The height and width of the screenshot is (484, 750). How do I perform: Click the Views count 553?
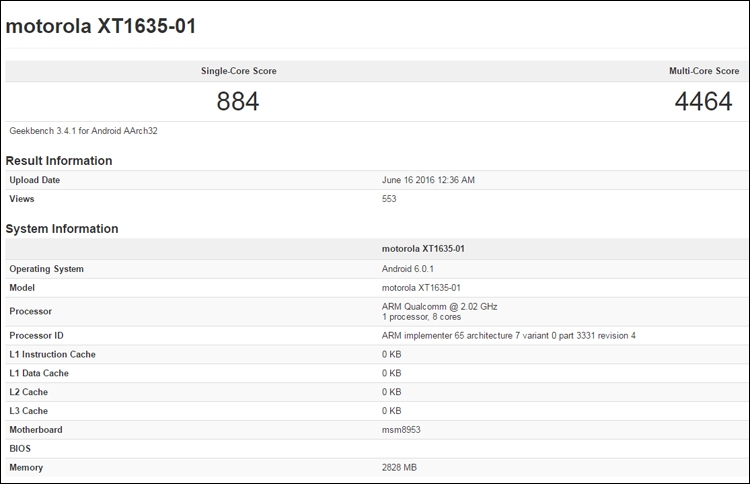coord(389,199)
